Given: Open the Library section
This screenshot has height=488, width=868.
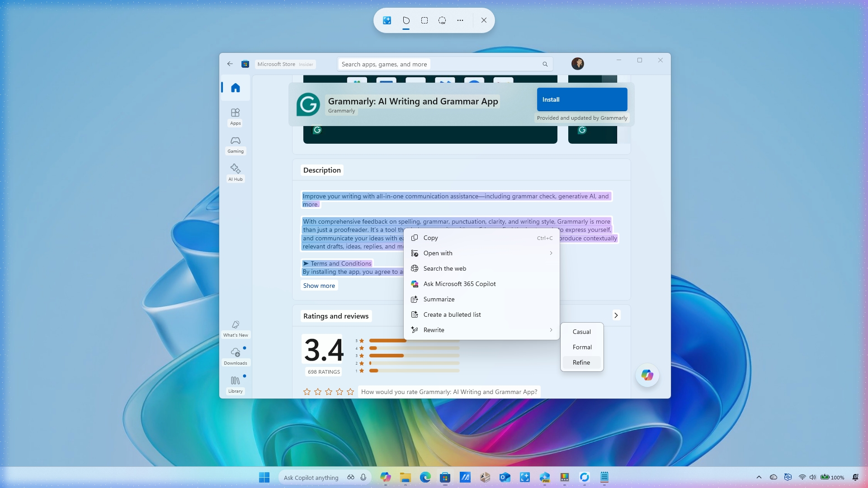Looking at the screenshot, I should coord(235,383).
